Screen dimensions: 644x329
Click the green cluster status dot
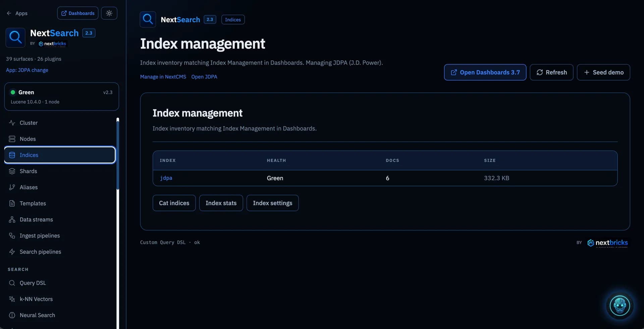(x=13, y=92)
